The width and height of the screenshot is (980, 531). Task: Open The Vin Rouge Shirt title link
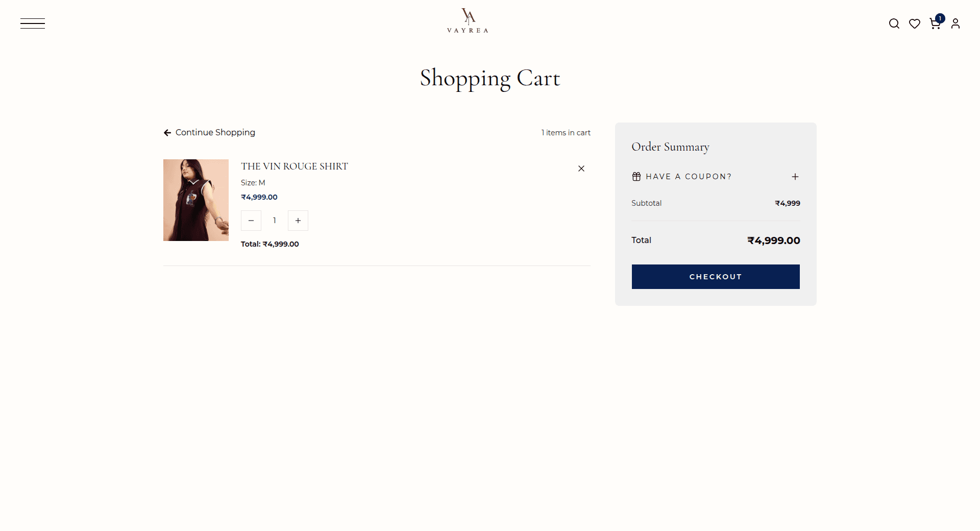(x=295, y=166)
